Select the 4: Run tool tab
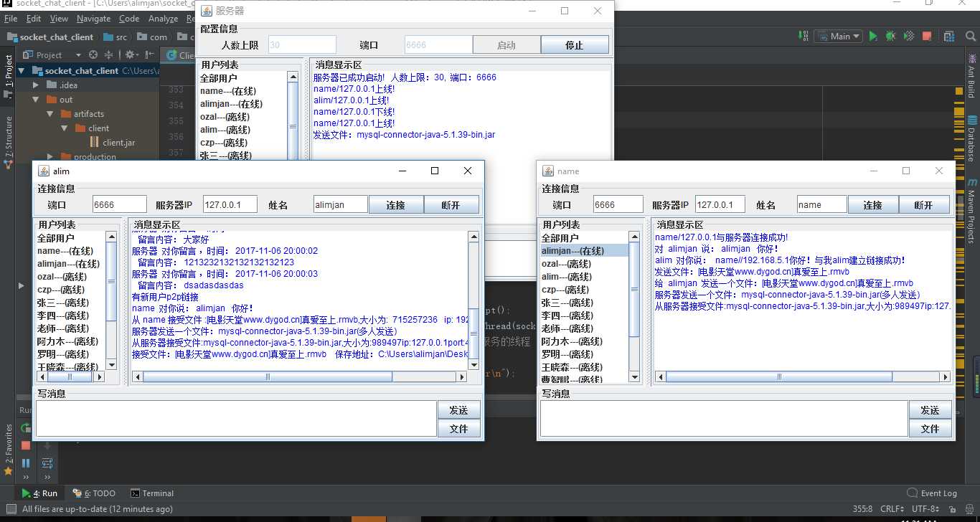 point(39,493)
